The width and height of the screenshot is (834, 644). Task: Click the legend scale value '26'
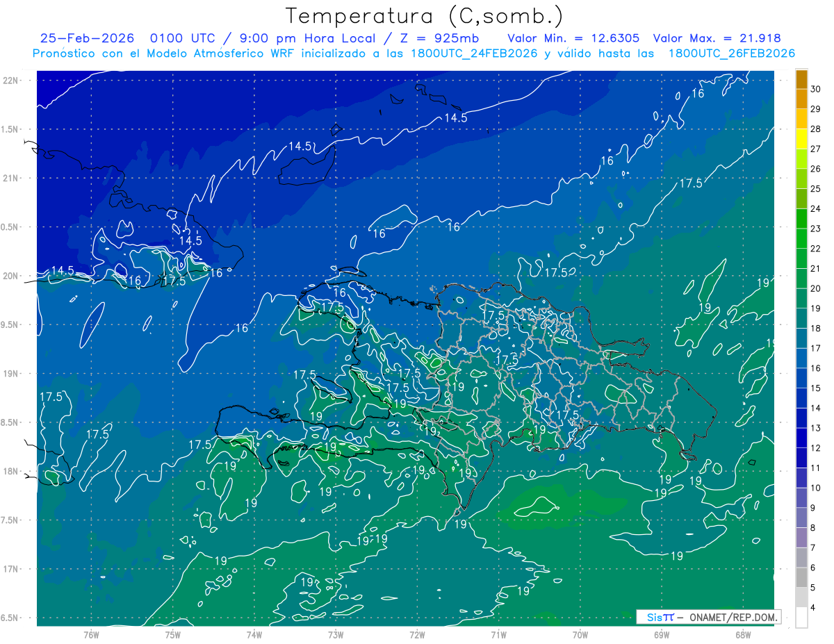pyautogui.click(x=815, y=169)
